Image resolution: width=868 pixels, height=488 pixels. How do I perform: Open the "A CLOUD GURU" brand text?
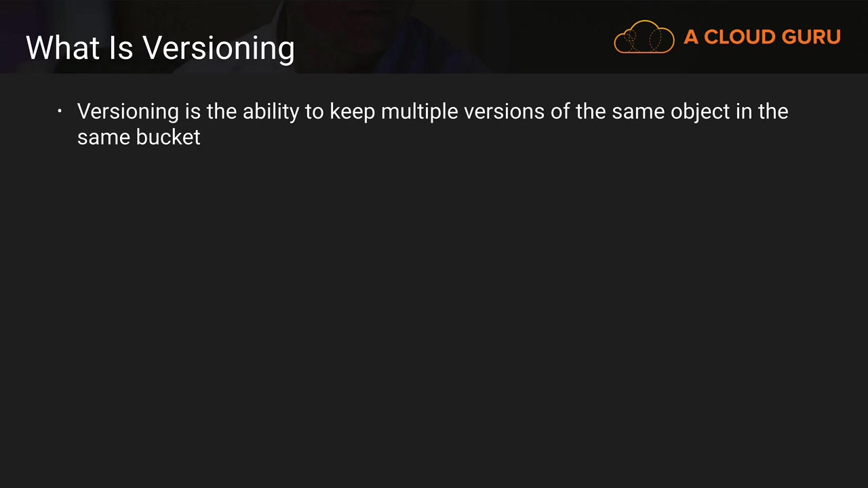click(x=762, y=37)
